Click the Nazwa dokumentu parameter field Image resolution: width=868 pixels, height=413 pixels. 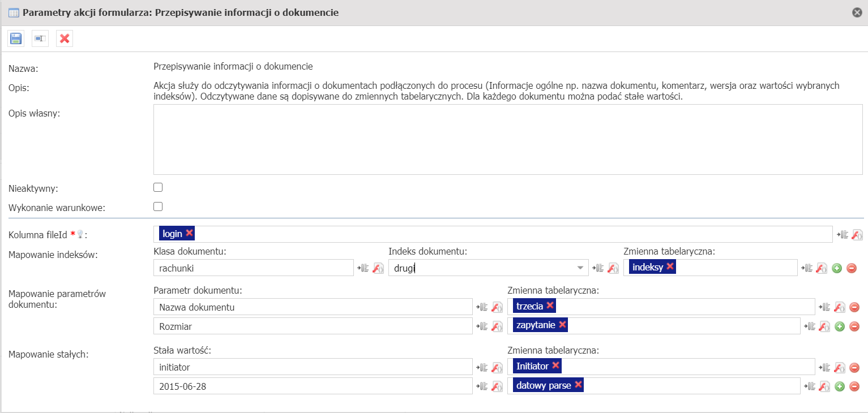point(313,307)
